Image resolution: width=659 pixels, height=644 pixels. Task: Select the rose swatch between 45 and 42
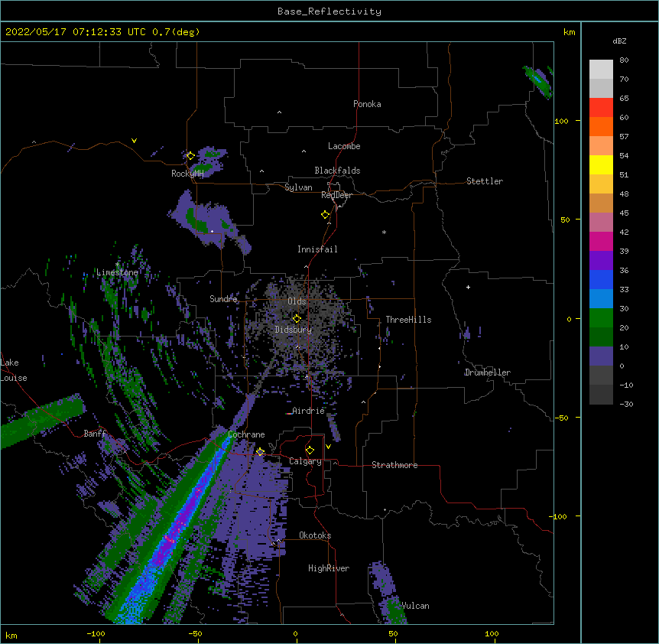tap(601, 223)
